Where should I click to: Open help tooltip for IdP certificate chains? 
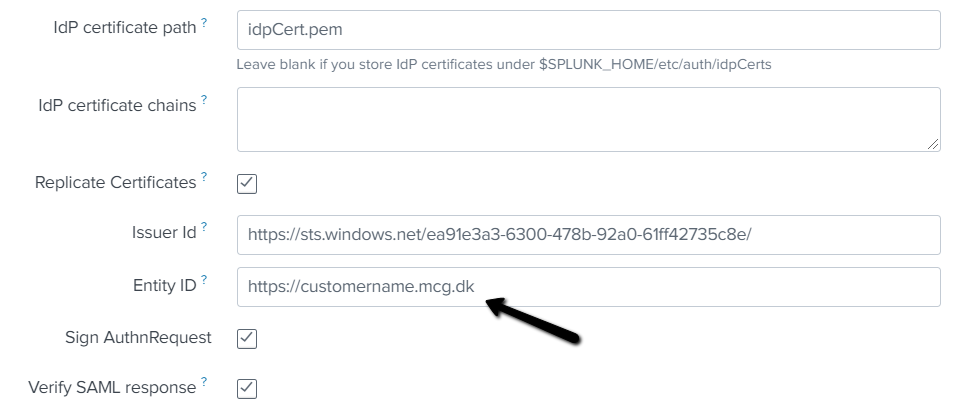205,99
